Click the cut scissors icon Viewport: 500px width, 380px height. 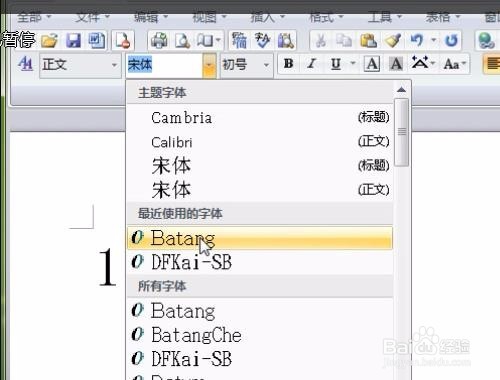321,41
